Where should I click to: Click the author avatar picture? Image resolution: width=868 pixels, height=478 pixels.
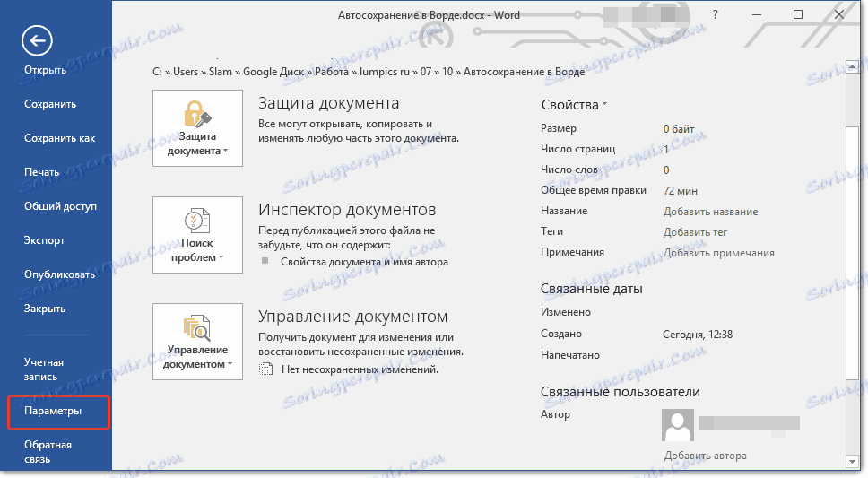coord(678,425)
